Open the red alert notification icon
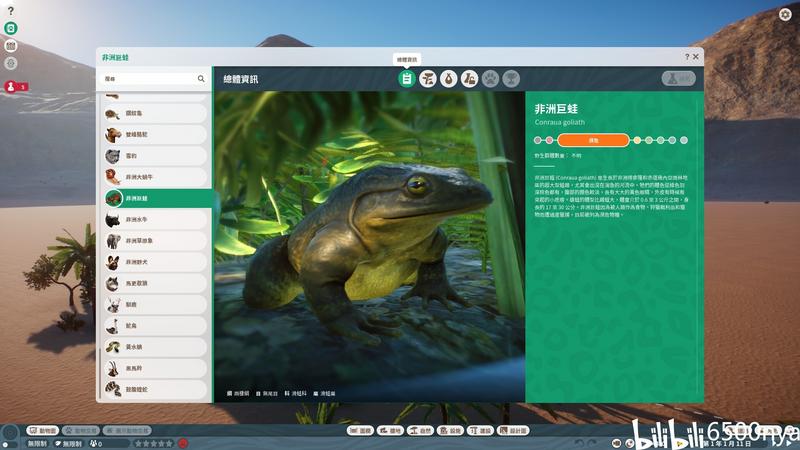Screen dimensions: 800x450 11,87
